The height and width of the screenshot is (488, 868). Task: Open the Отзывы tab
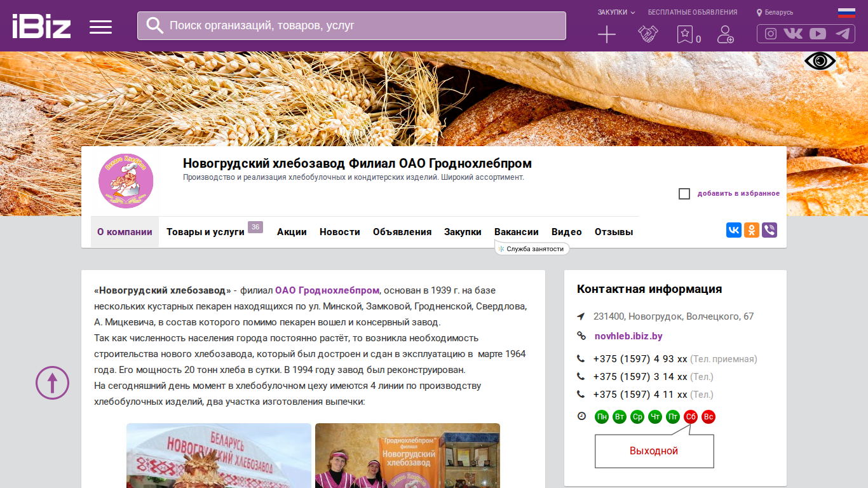click(x=614, y=232)
